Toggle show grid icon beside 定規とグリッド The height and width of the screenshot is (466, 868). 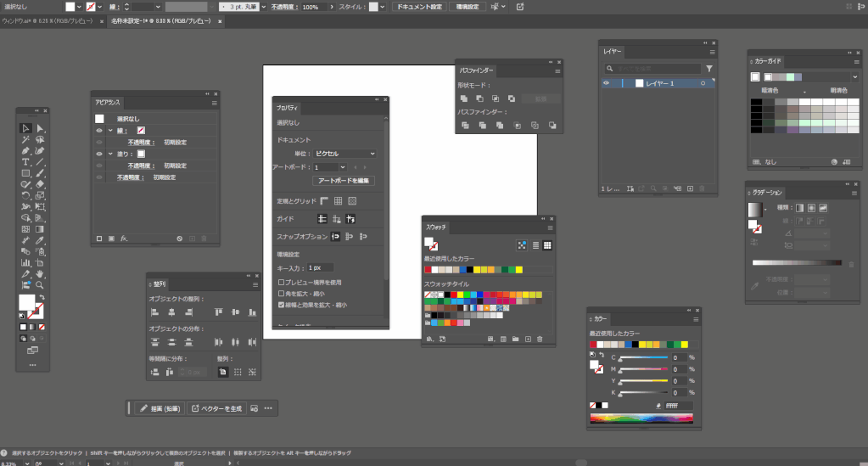click(339, 201)
